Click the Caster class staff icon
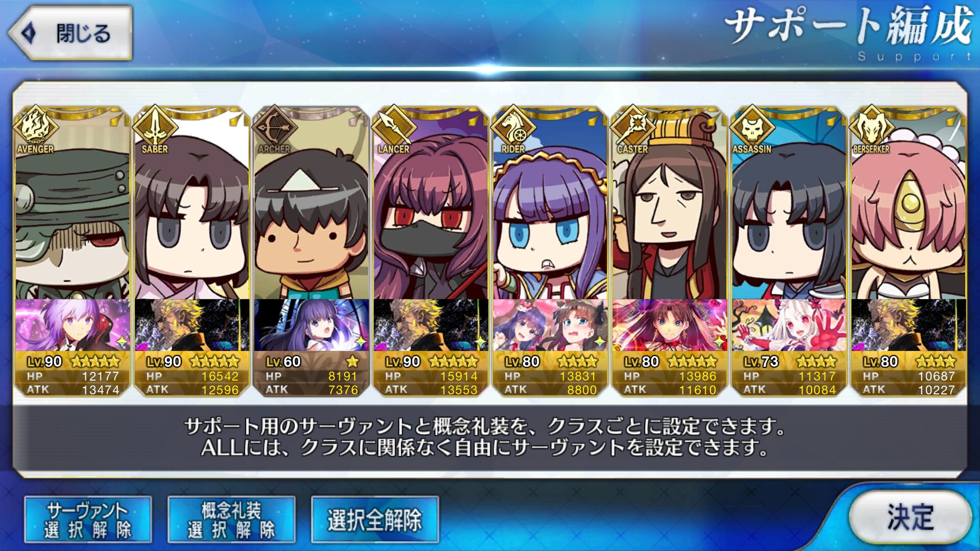Viewport: 980px width, 551px height. [x=632, y=126]
